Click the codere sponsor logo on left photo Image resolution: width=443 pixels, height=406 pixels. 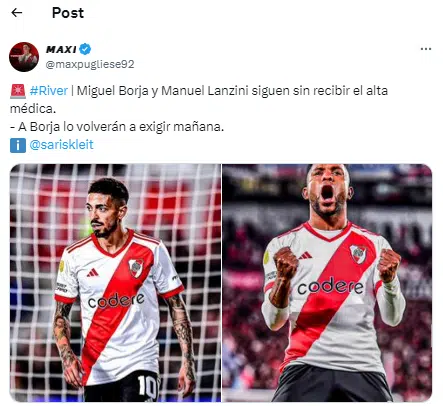116,300
